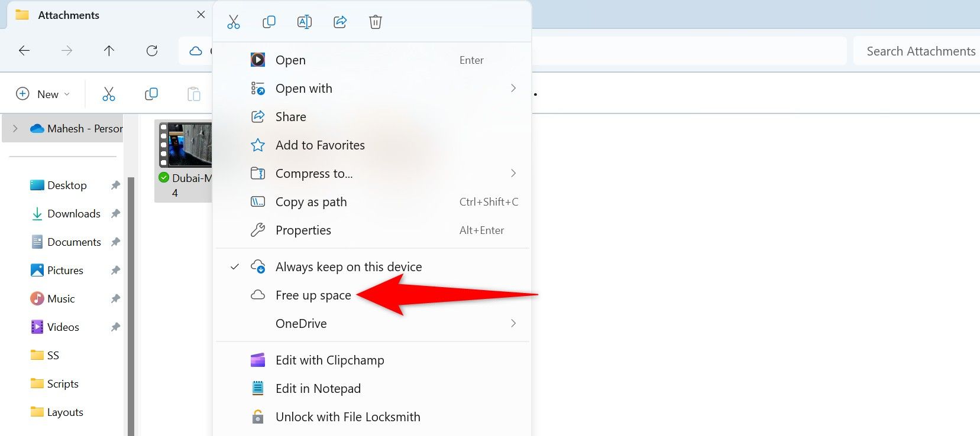Click the Paste icon in Explorer toolbar

tap(194, 94)
